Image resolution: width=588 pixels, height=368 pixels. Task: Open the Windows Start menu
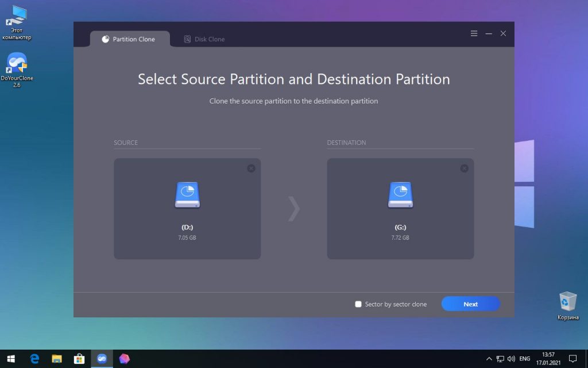point(10,359)
